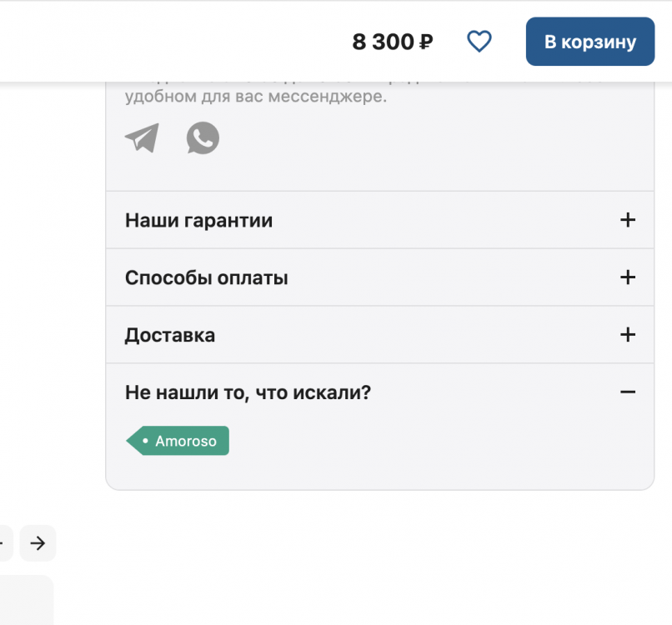Open the Amoroso brand tag link
The height and width of the screenshot is (625, 672).
178,441
